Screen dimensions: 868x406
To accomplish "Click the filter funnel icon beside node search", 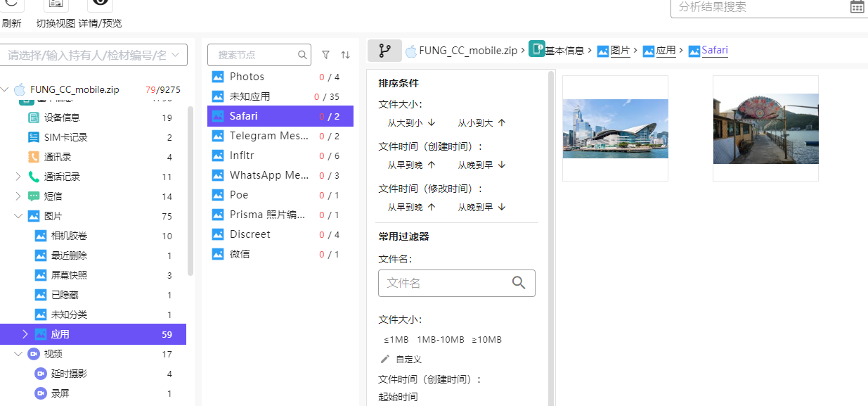I will tap(325, 54).
